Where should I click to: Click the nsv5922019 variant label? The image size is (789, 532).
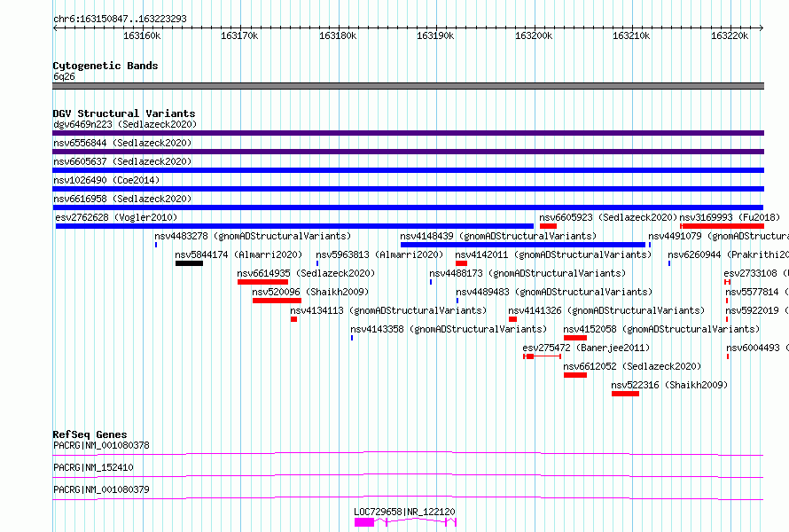tap(757, 310)
